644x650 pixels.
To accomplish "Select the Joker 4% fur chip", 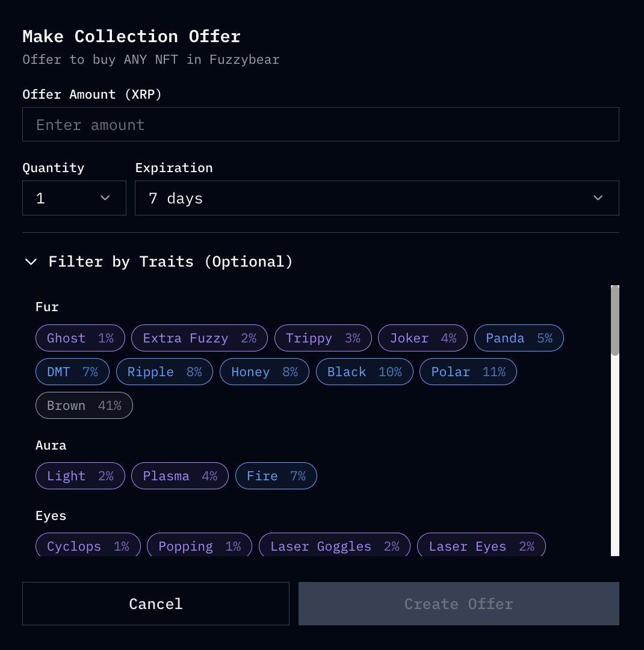I will click(423, 338).
